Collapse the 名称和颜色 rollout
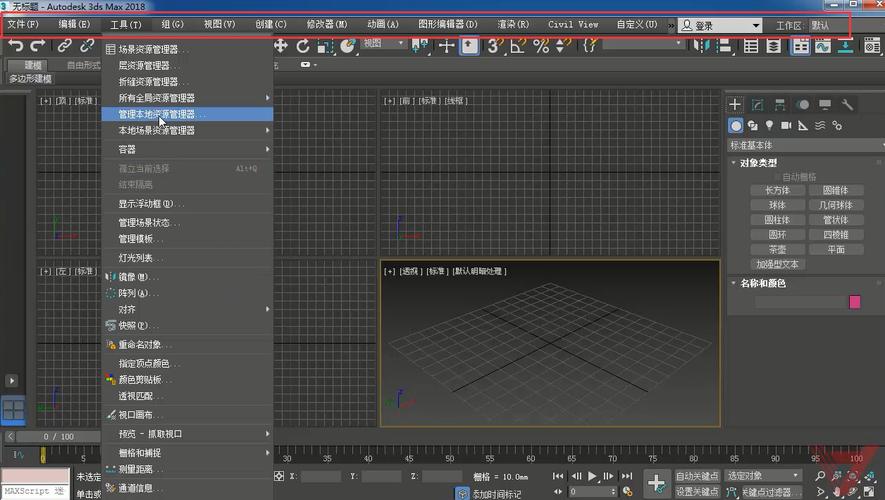This screenshot has width=885, height=500. 763,283
